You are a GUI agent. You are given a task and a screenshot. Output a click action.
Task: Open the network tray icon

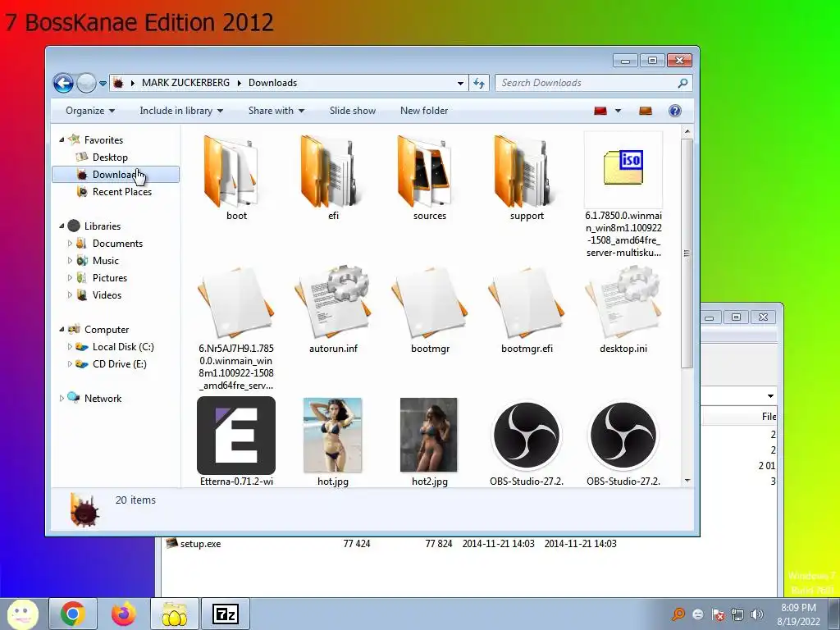tap(737, 614)
